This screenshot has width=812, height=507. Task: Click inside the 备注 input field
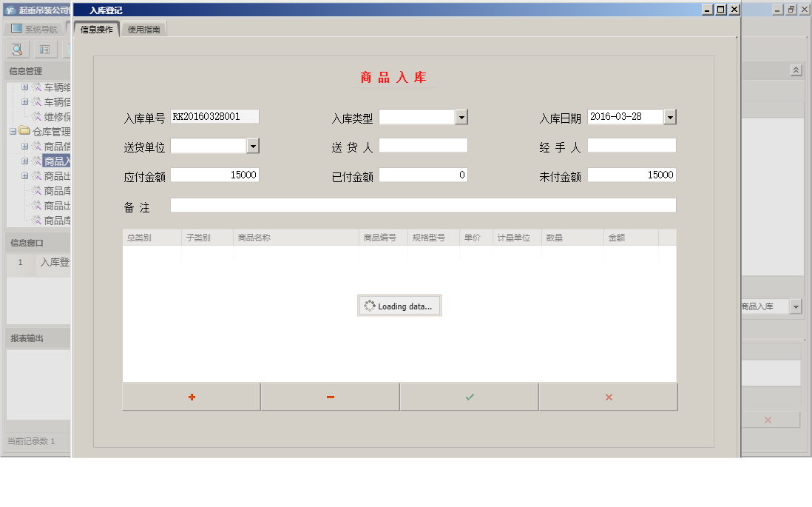coord(422,205)
